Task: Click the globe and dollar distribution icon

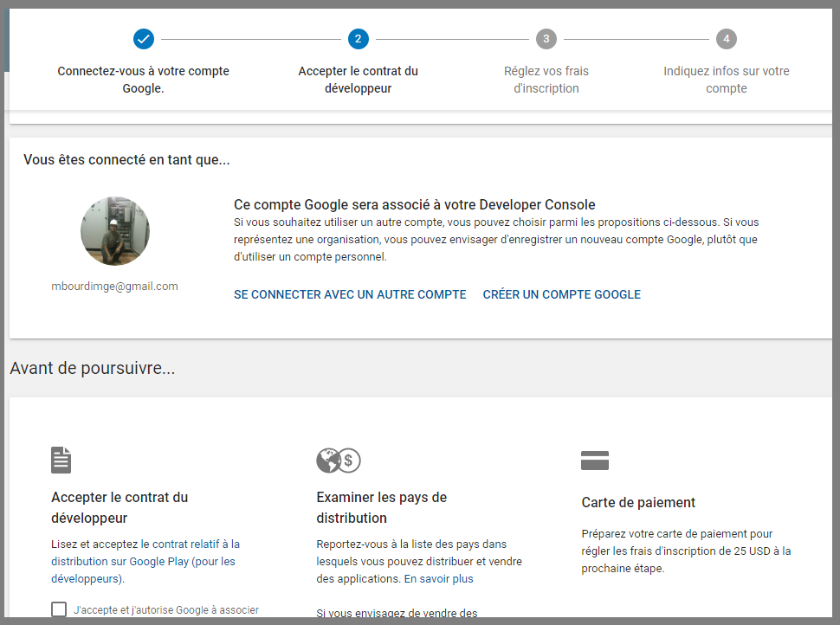Action: point(338,461)
